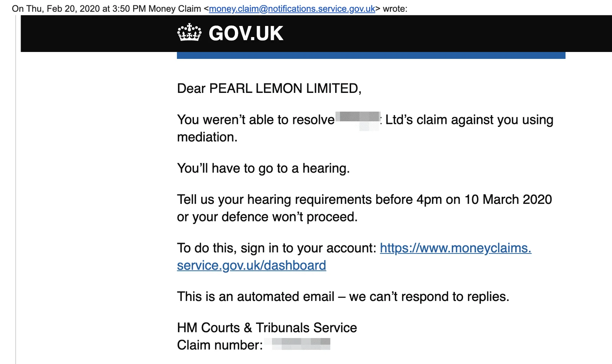
Task: Click the blue bar beneath the header
Action: pos(371,55)
